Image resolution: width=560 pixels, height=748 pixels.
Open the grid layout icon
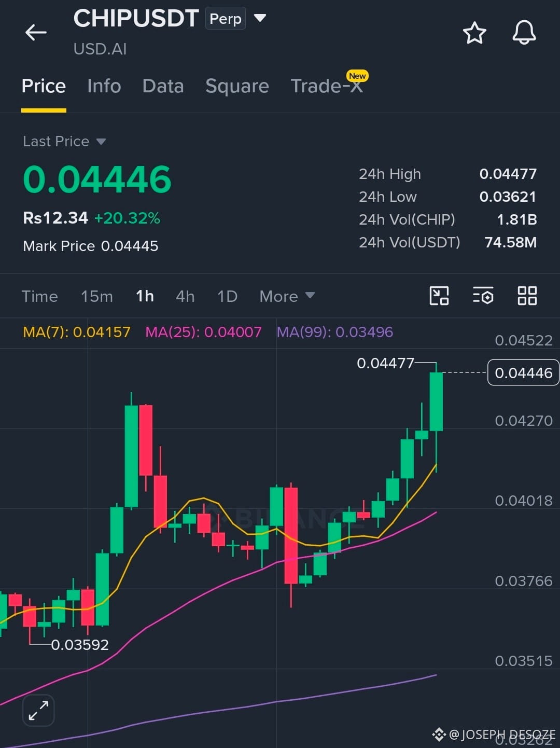[527, 296]
